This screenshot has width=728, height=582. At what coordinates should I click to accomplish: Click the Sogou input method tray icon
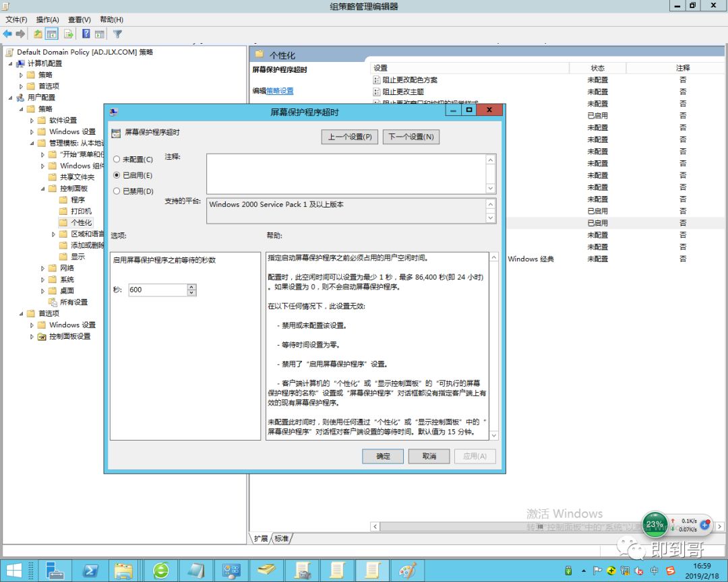[x=670, y=571]
